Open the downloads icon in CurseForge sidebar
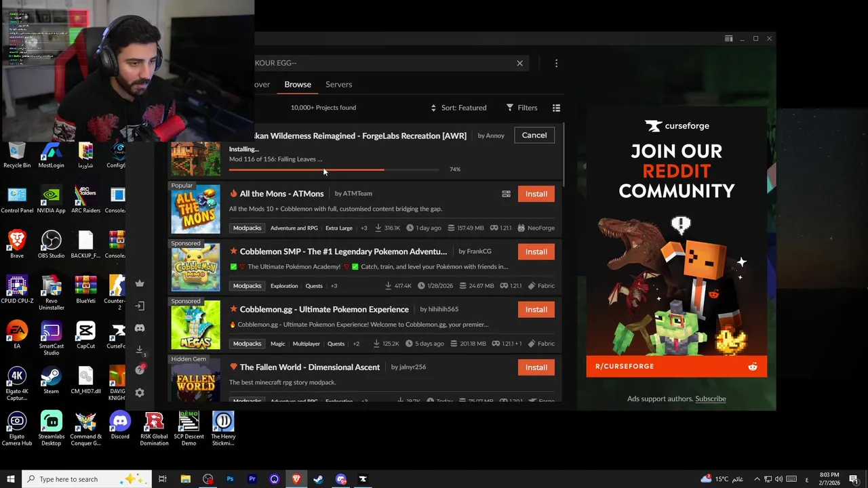868x488 pixels. pyautogui.click(x=140, y=350)
